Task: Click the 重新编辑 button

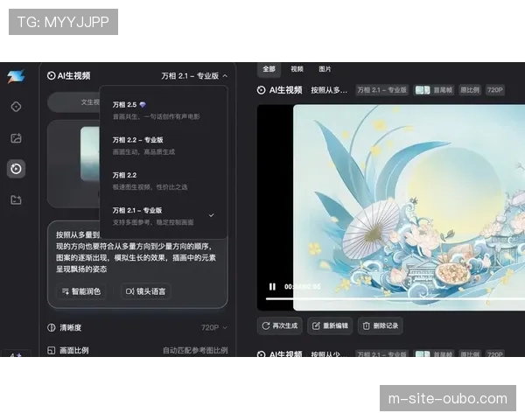Action: 330,325
